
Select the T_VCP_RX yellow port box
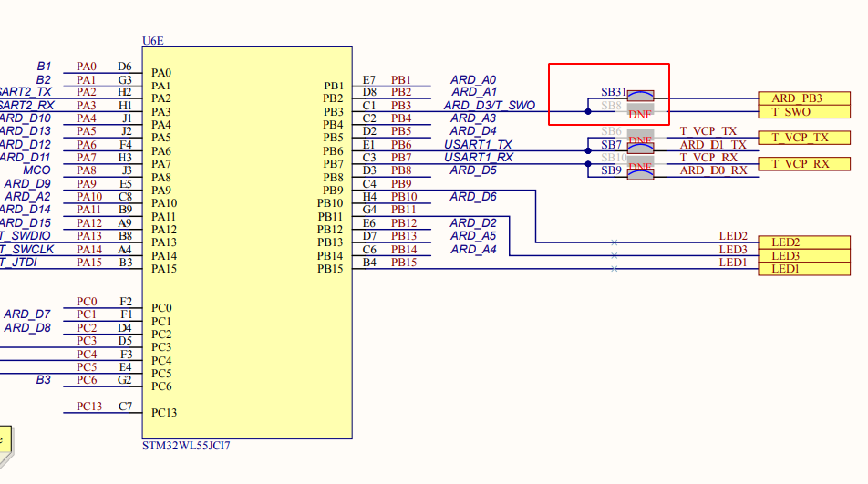[x=804, y=164]
